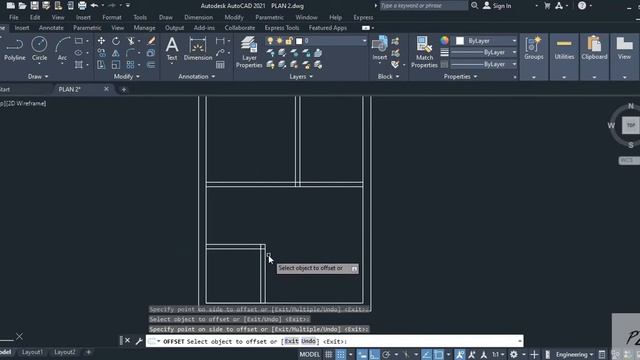Switch to the Layout1 tab
Viewport: 640px width, 360px height.
32,352
